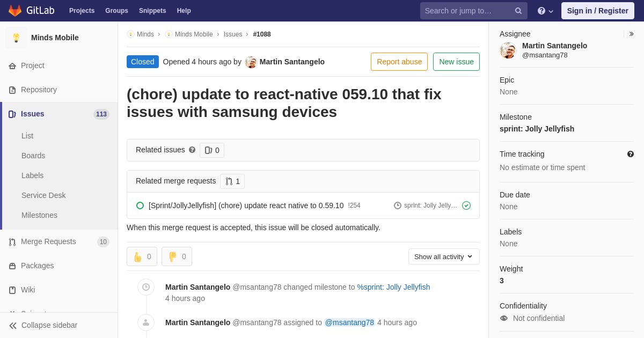The width and height of the screenshot is (644, 338).
Task: Click the #1088 breadcrumb link
Action: point(262,34)
